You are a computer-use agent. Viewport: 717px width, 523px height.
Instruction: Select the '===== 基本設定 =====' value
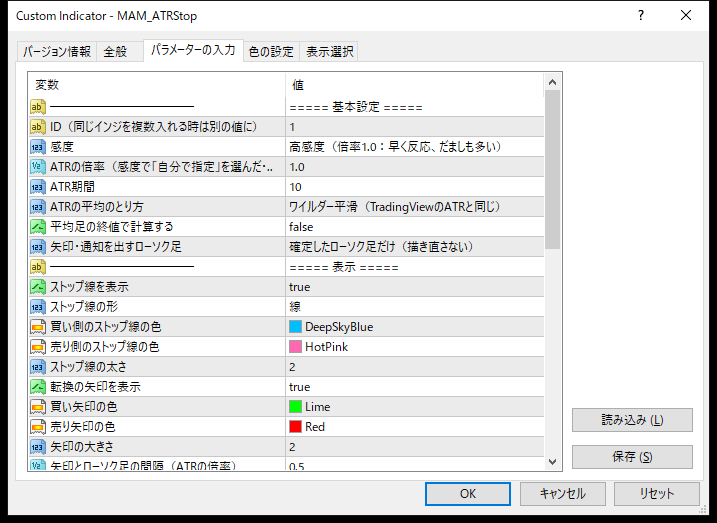coord(356,107)
